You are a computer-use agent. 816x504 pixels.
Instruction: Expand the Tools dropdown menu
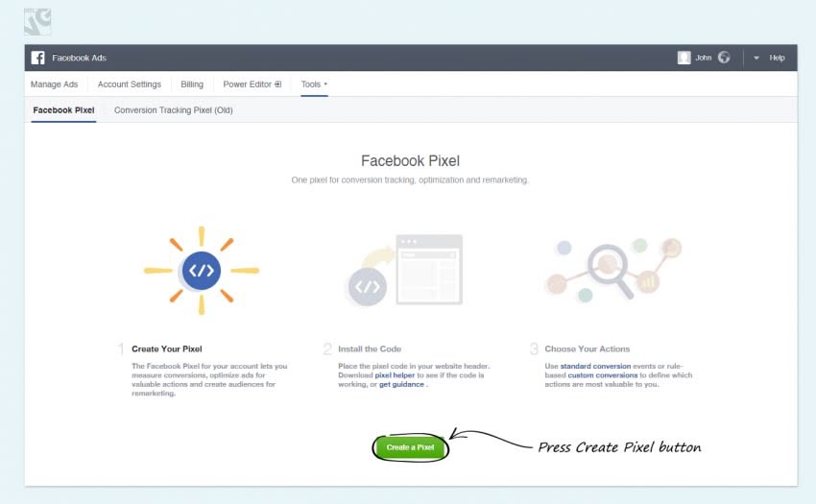tap(314, 84)
